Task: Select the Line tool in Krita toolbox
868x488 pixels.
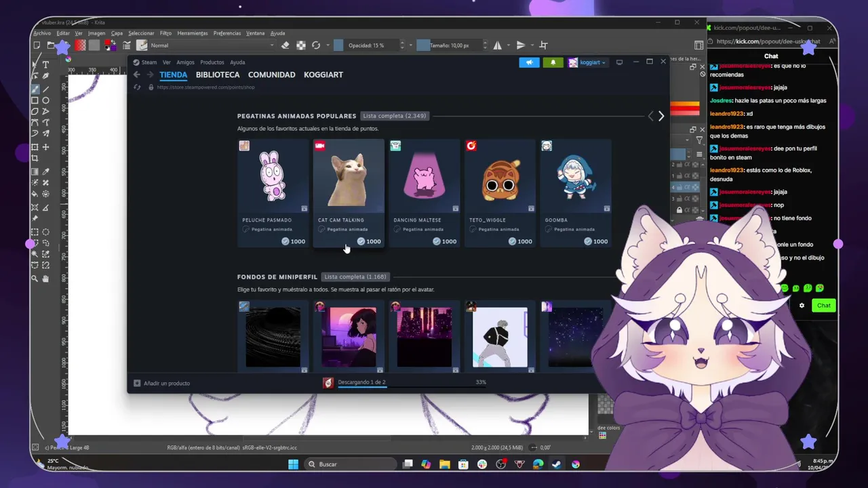Action: (45, 88)
